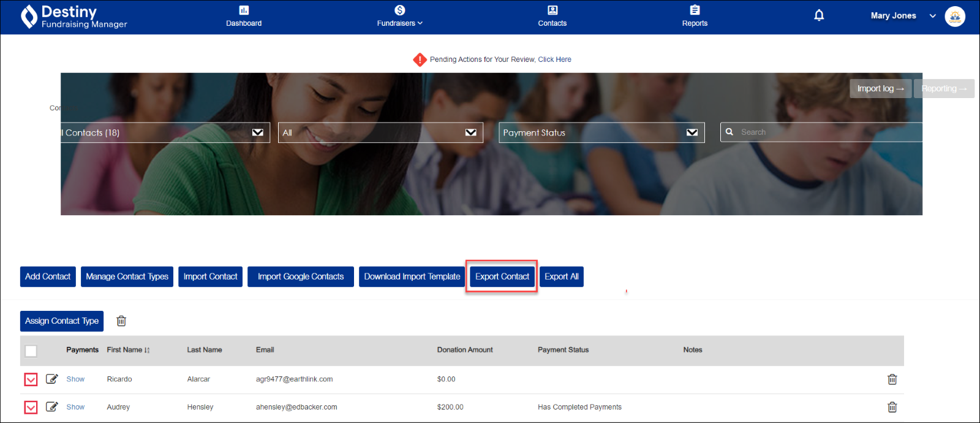Toggle the red checkbox for Audrey row

coord(31,407)
